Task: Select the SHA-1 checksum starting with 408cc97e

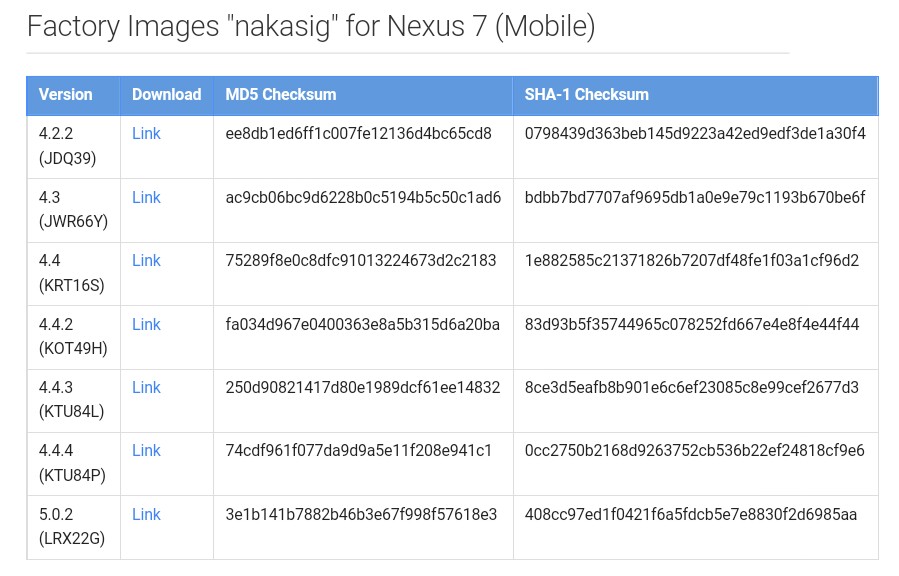Action: (691, 515)
